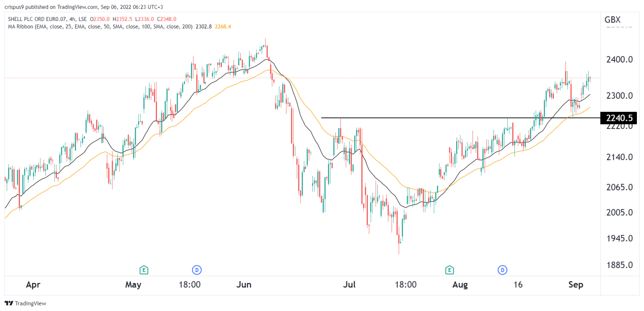Click the orange 2268.4 moving average value
This screenshot has width=644, height=311.
223,26
